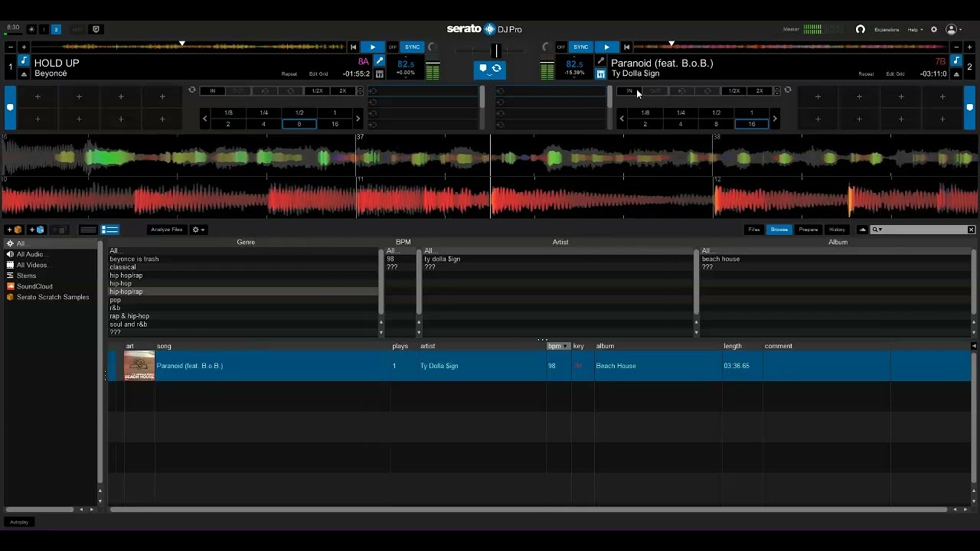Switch to simple list view icon
980x551 pixels.
[88, 230]
